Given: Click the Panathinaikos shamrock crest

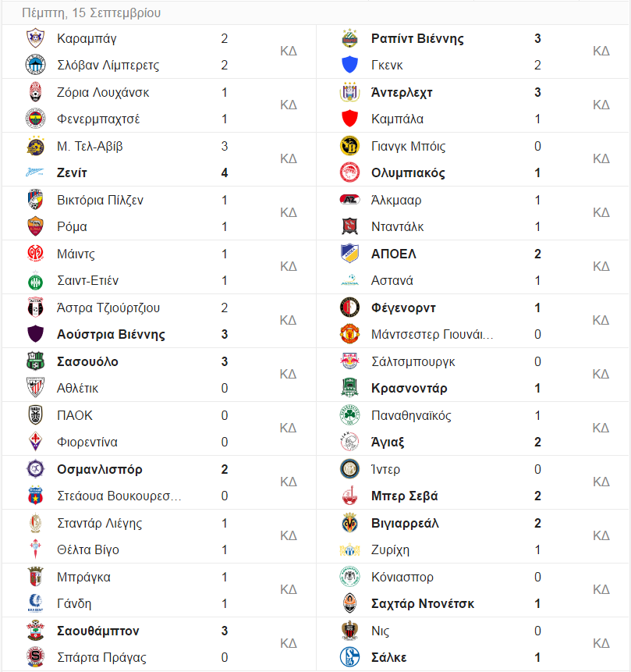Looking at the screenshot, I should coord(349,415).
